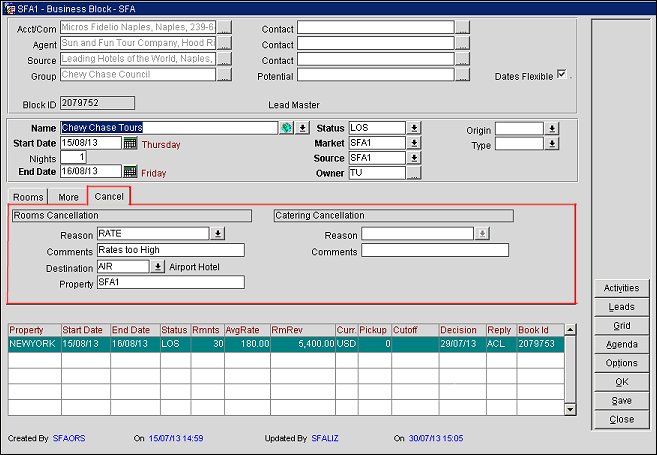Click the rooms cancellation Comments field

pos(170,250)
